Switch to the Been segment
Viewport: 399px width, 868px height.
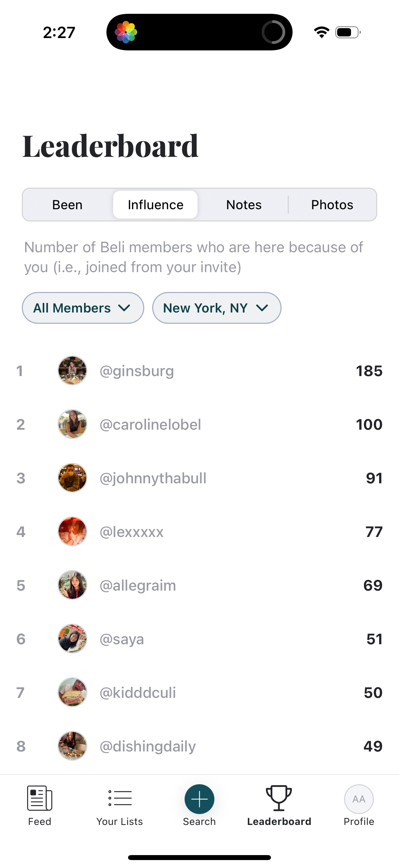click(x=67, y=205)
